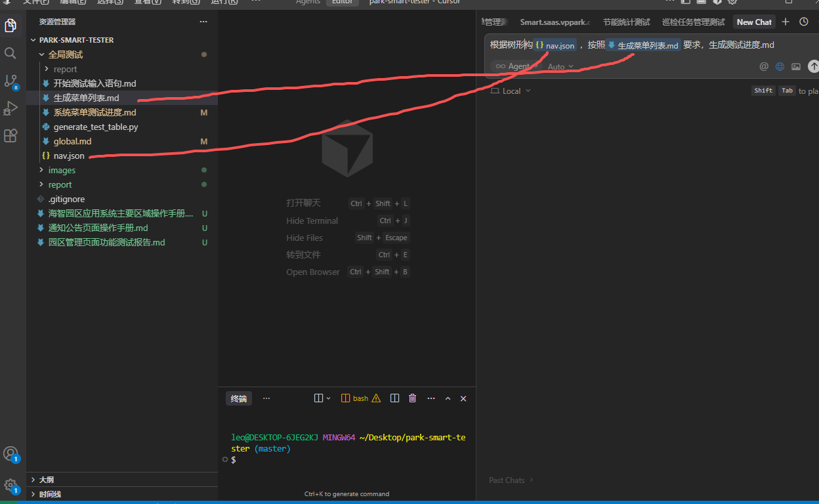This screenshot has height=504, width=819.
Task: Open the Auto model selector dropdown
Action: pos(560,66)
